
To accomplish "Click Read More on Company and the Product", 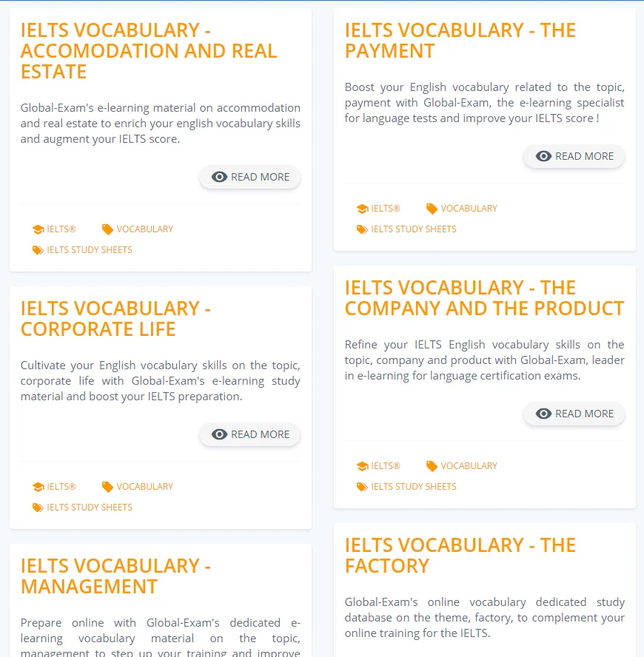I will (574, 414).
